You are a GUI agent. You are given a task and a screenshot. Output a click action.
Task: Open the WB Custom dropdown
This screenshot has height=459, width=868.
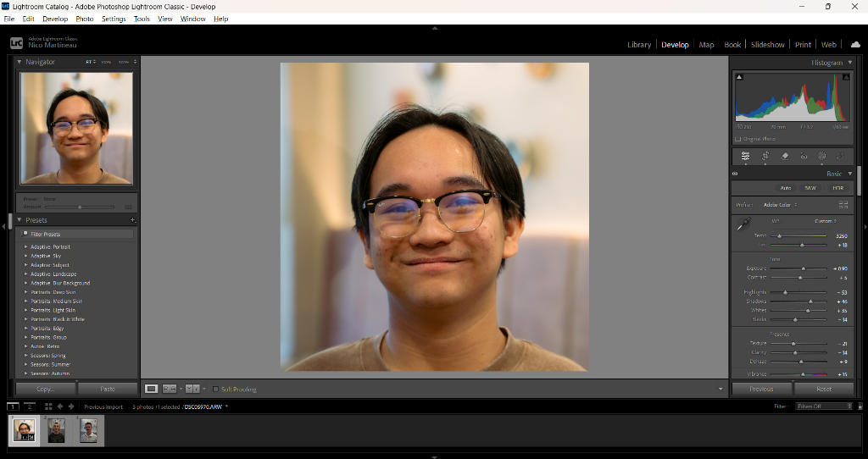(x=826, y=221)
